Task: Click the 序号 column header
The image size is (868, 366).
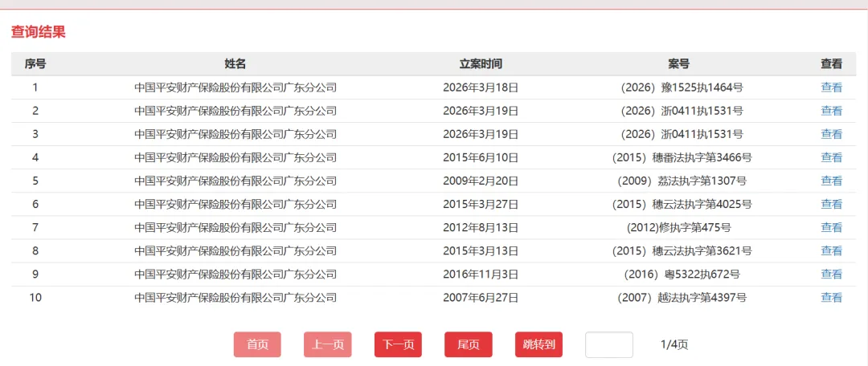Action: [35, 64]
